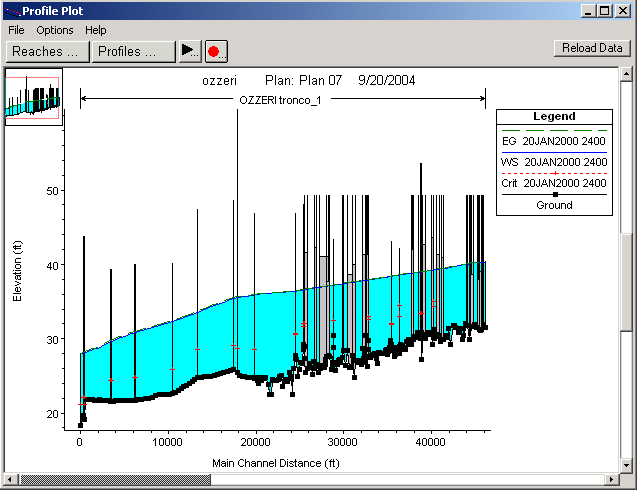This screenshot has height=490, width=637.
Task: Open the Options menu
Action: [55, 30]
